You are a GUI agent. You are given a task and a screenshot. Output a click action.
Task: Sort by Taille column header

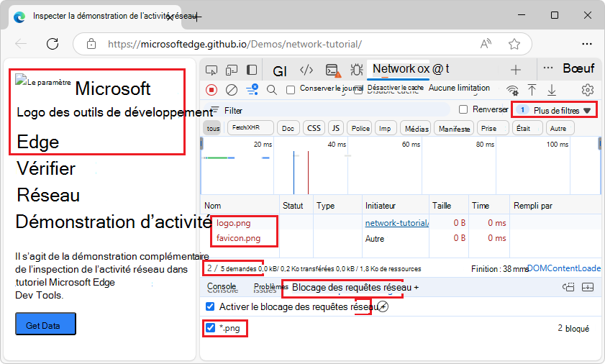click(x=449, y=206)
